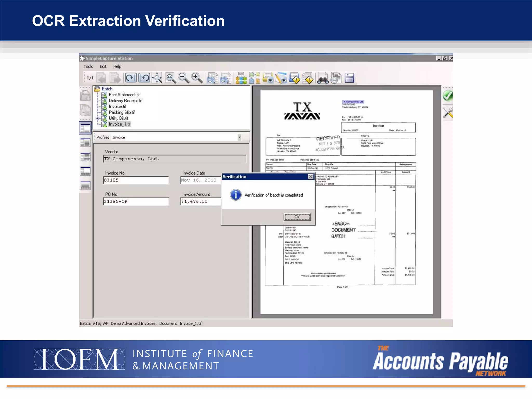Click the first yellow warning document icon

tap(295, 78)
